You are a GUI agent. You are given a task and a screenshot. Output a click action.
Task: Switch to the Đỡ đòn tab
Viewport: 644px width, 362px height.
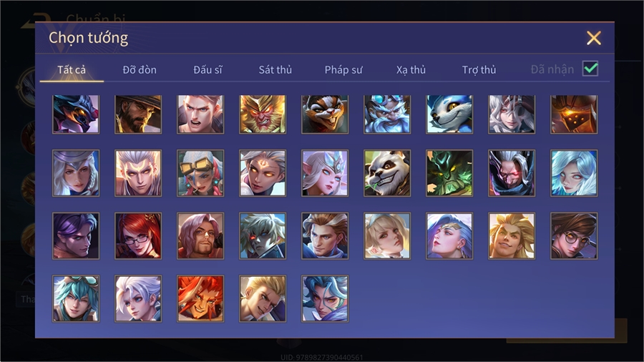140,70
